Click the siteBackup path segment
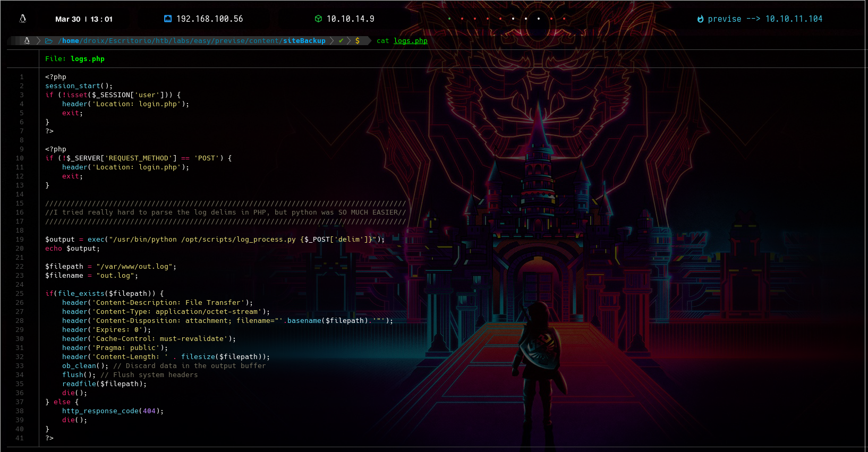868x452 pixels. pos(304,41)
